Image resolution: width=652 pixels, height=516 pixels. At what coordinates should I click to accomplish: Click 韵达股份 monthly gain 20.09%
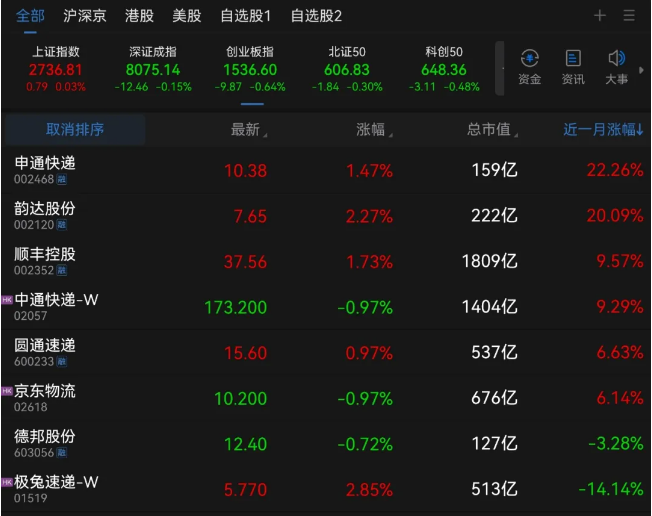[x=615, y=216]
